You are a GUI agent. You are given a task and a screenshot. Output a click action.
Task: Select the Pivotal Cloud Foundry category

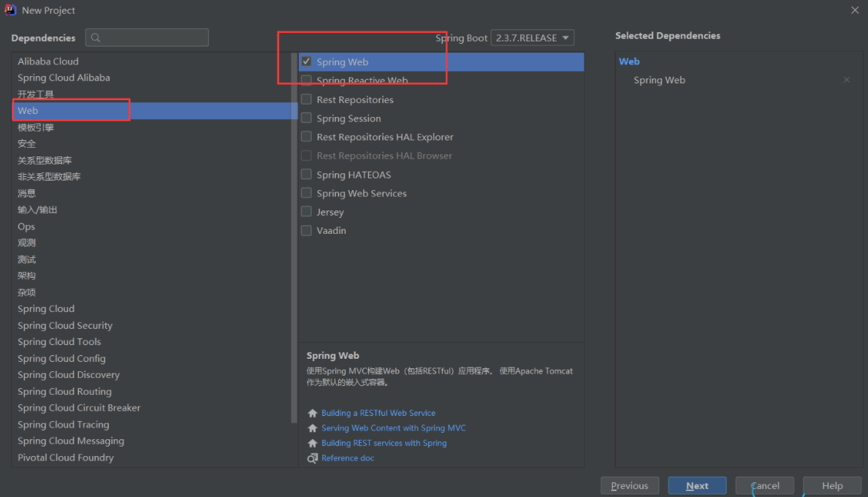(151, 457)
